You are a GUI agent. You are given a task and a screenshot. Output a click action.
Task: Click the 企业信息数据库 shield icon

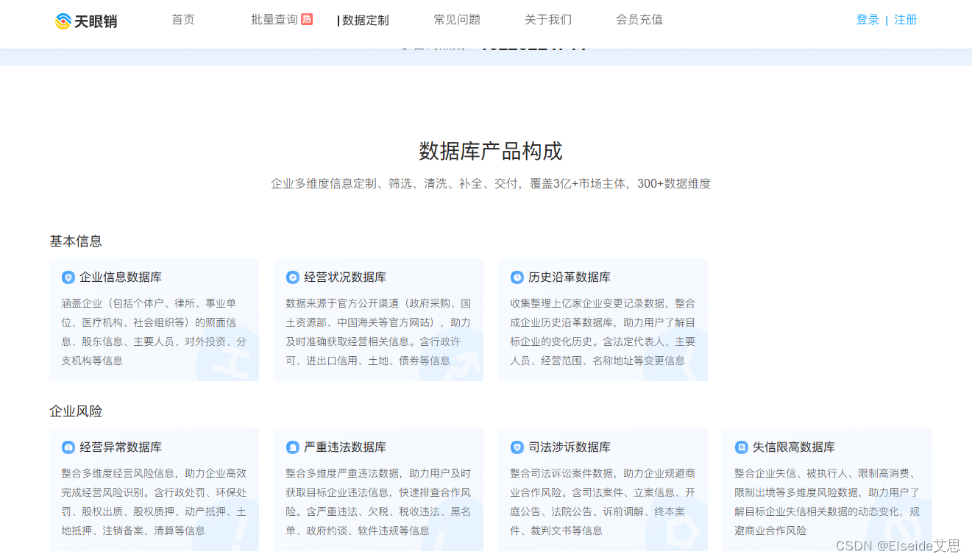point(68,277)
